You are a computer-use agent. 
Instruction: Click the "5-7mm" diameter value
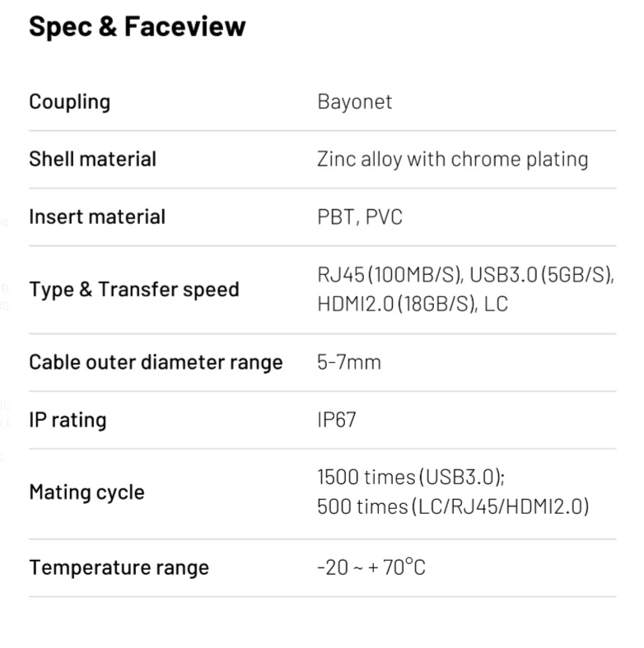349,362
